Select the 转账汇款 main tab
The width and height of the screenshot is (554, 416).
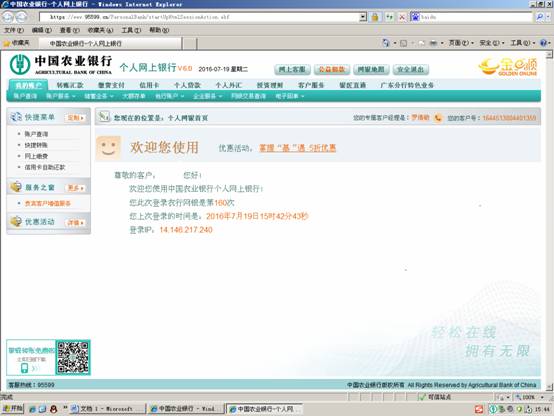70,85
